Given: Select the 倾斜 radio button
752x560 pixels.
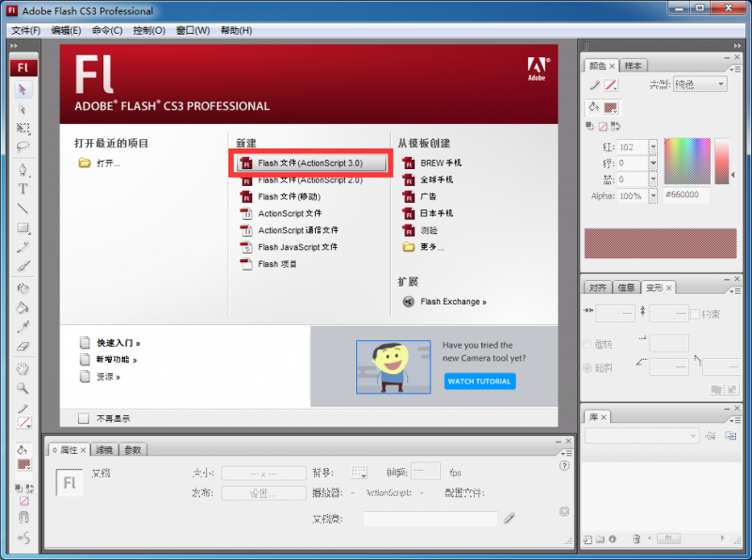Looking at the screenshot, I should (x=587, y=367).
